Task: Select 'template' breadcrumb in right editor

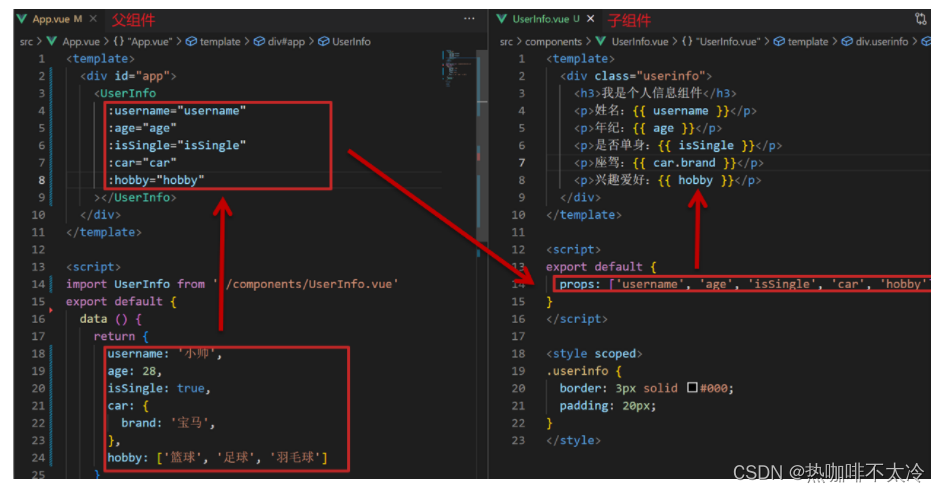Action: click(808, 41)
